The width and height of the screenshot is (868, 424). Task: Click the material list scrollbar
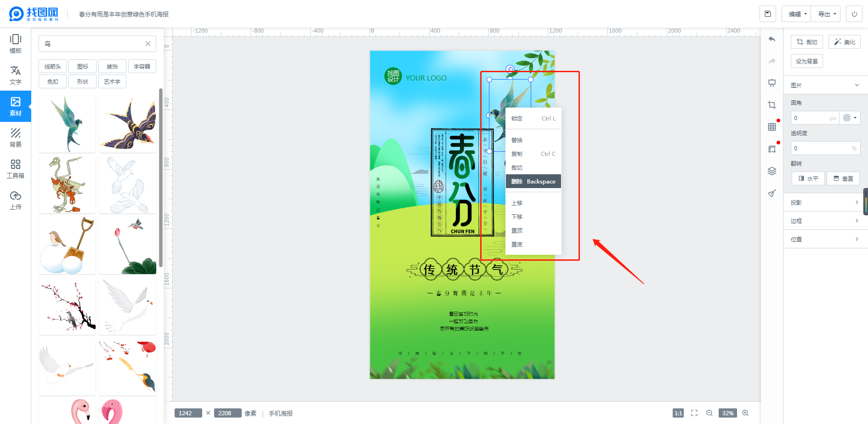[x=160, y=178]
